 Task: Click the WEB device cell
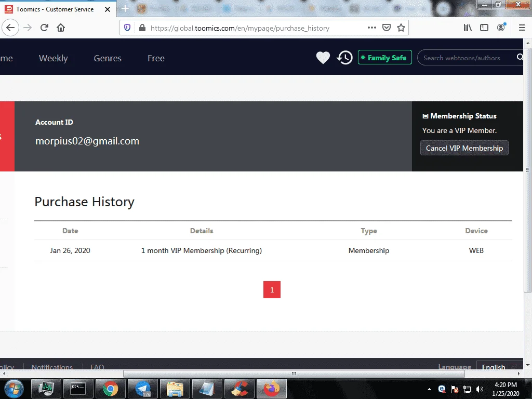(x=476, y=250)
